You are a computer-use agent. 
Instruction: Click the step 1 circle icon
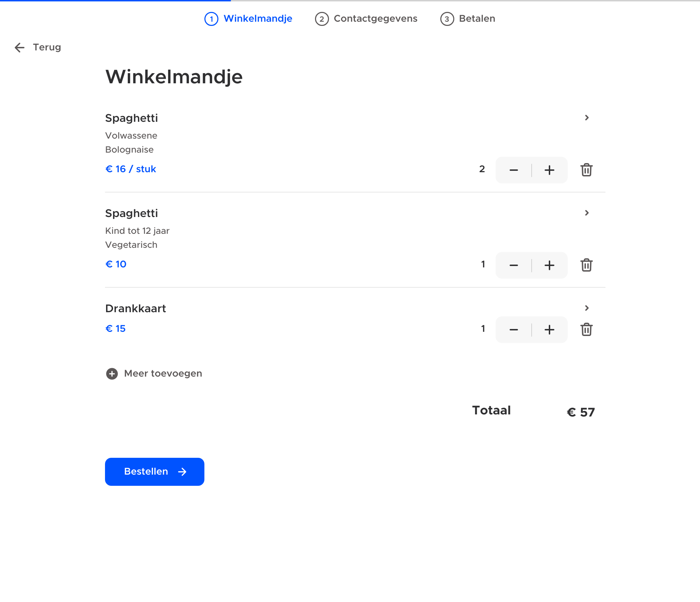211,19
